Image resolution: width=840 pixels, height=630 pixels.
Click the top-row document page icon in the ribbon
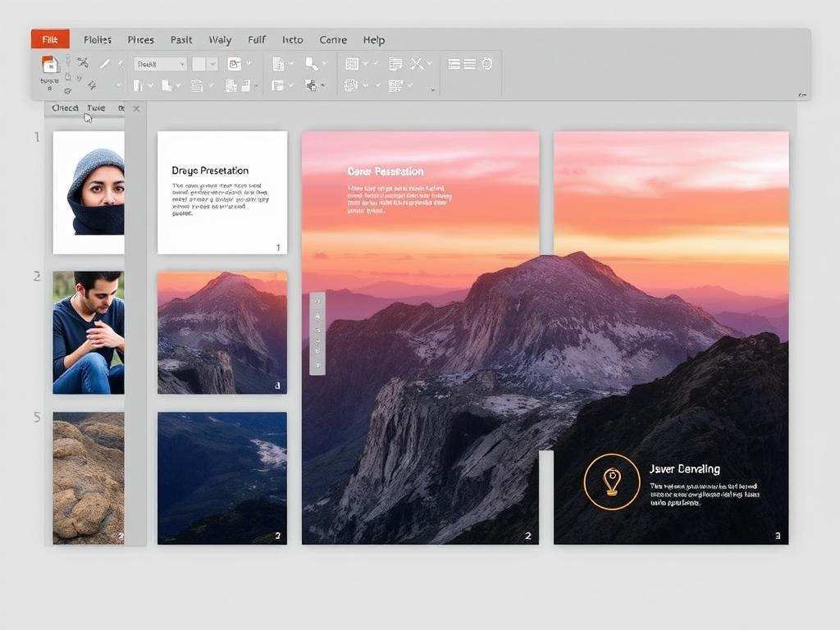point(278,64)
